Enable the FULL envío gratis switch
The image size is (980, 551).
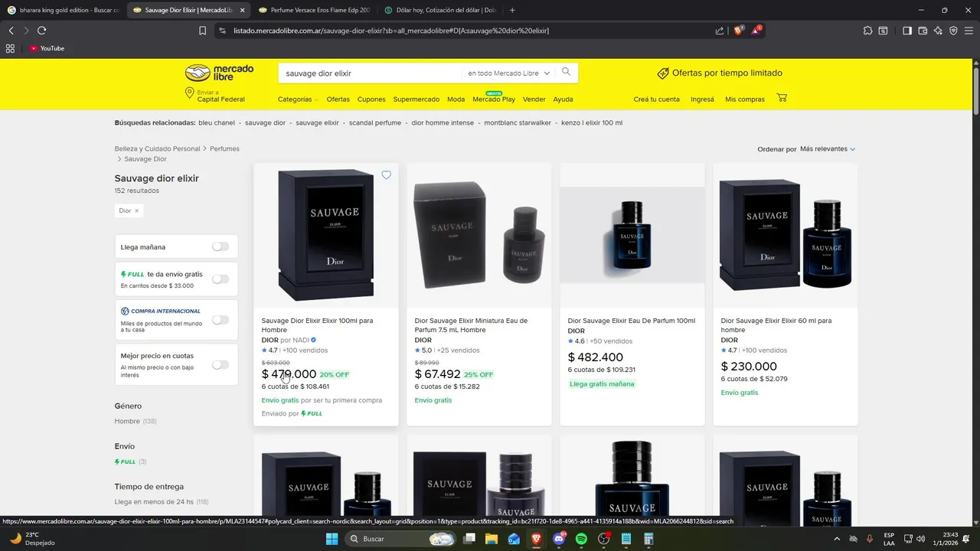[x=220, y=279]
